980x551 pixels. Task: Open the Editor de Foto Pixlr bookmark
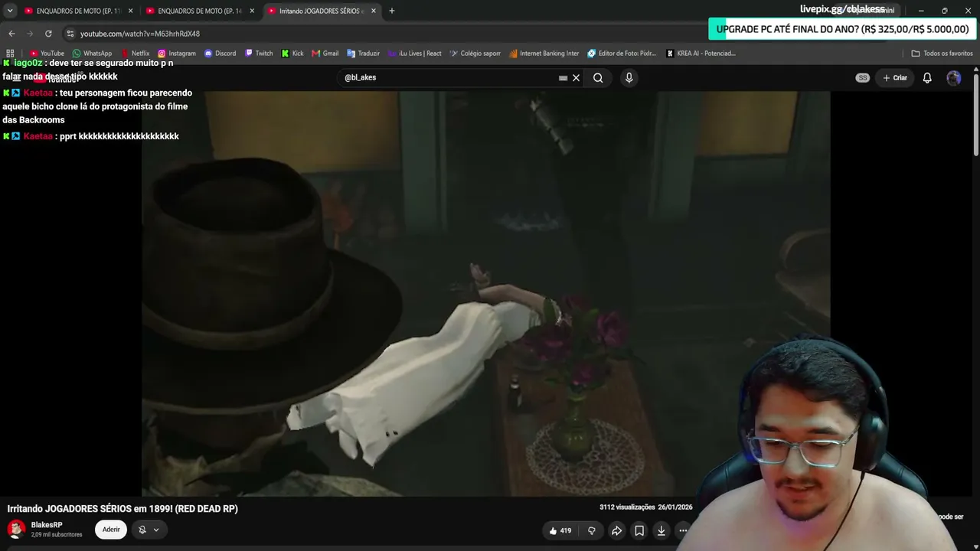[622, 54]
